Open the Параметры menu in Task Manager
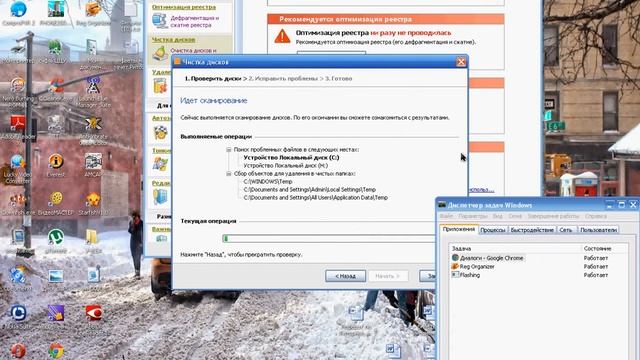 click(473, 216)
